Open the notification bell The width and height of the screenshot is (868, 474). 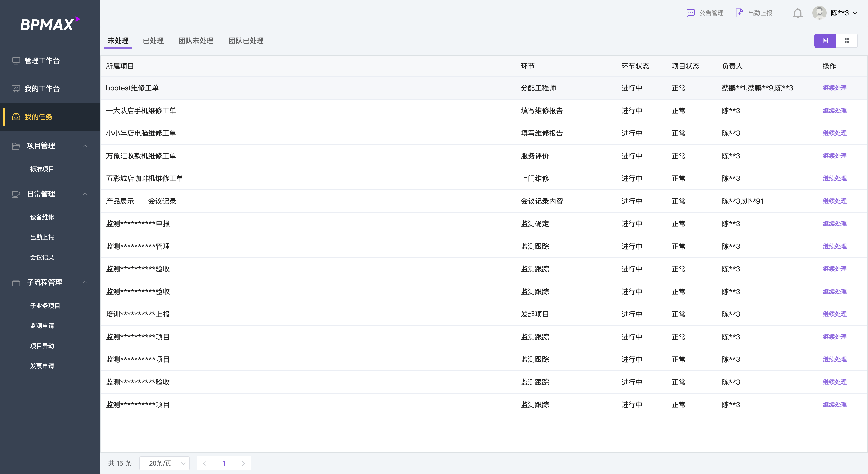[x=798, y=13]
